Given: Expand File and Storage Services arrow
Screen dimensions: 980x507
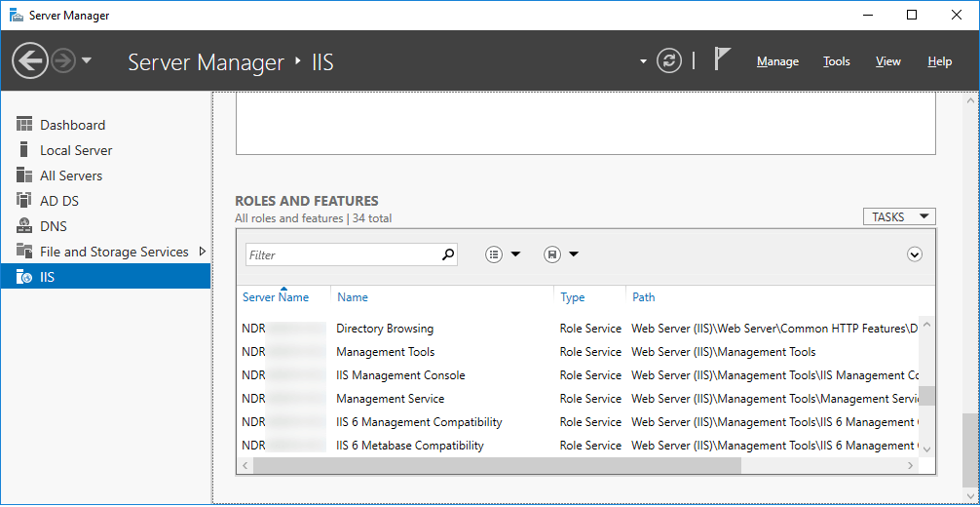Looking at the screenshot, I should point(202,252).
